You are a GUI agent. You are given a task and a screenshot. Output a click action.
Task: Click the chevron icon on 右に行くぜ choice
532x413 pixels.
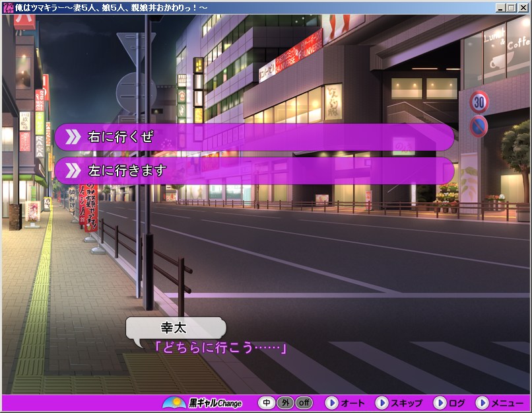pos(73,137)
